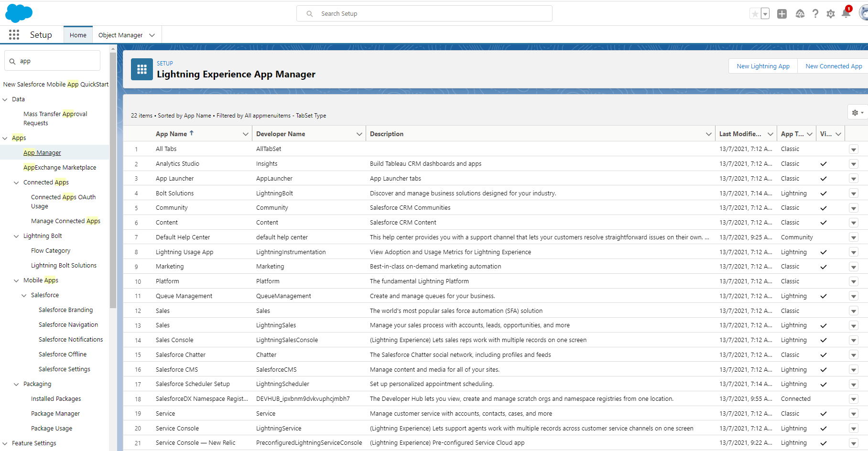Open the Developer Name column menu
This screenshot has width=868, height=451.
point(359,134)
